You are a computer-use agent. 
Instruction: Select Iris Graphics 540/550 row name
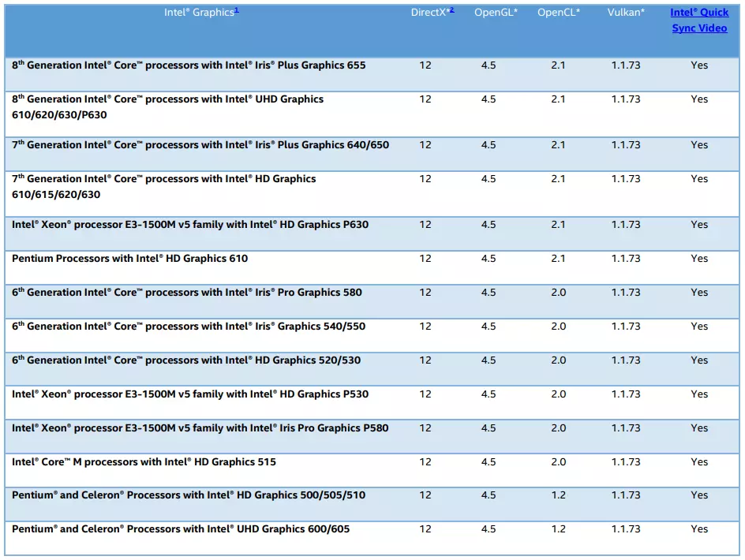(189, 327)
